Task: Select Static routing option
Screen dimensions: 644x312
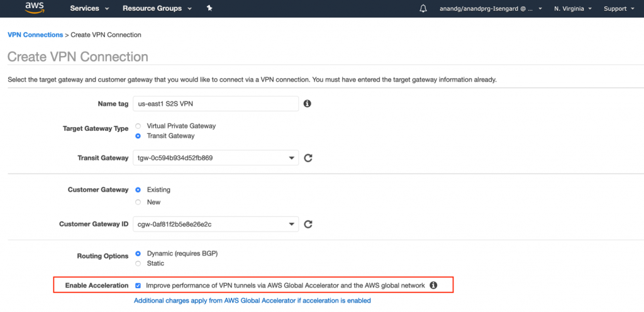Action: 138,264
